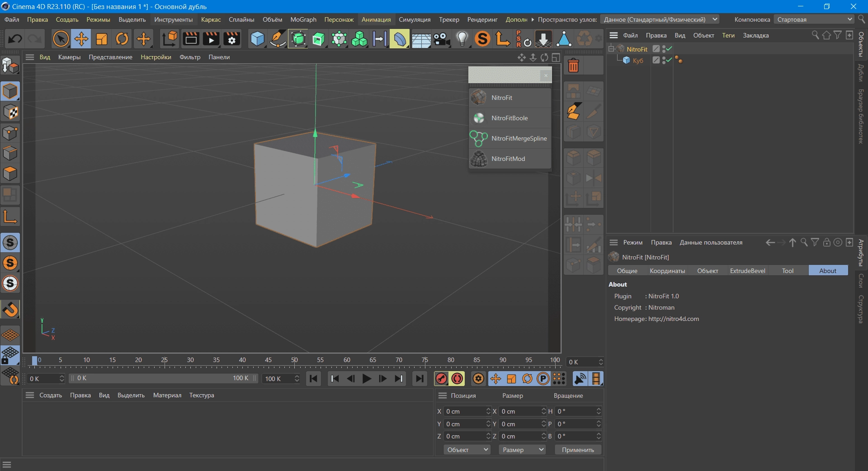This screenshot has width=868, height=471.
Task: Click the magnet Snap icon on left palette
Action: coord(10,310)
